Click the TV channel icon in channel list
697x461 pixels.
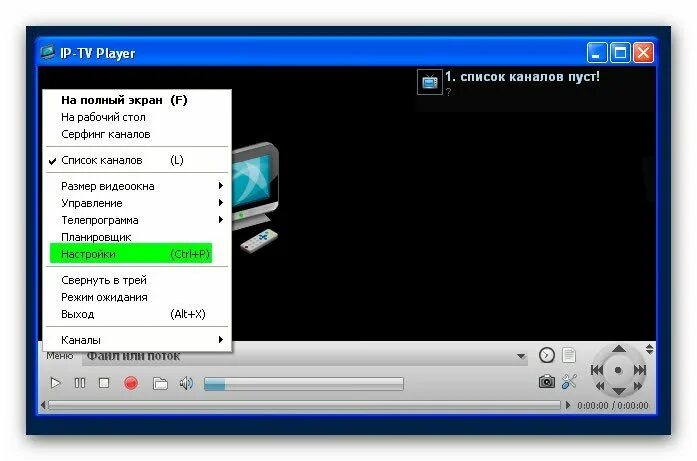tap(430, 82)
